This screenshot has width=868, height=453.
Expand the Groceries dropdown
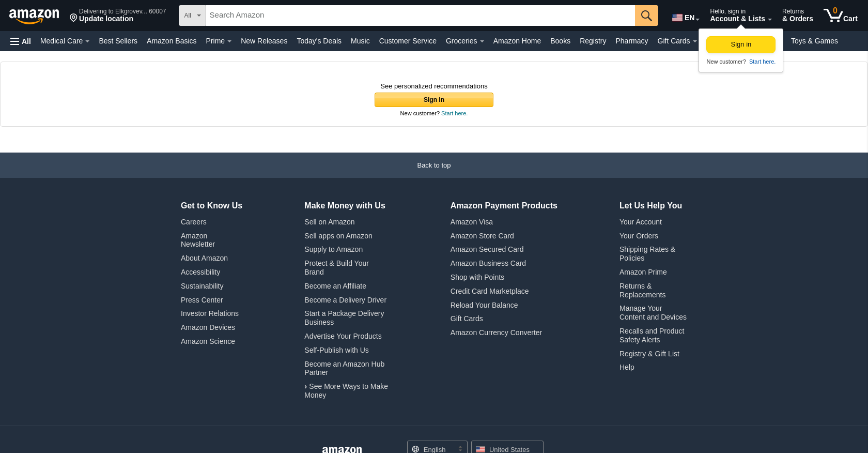464,41
